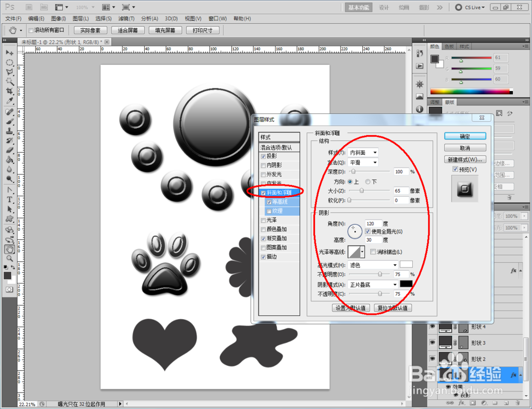This screenshot has height=409, width=532.
Task: Click the 新建样式(W)... button
Action: pyautogui.click(x=465, y=160)
